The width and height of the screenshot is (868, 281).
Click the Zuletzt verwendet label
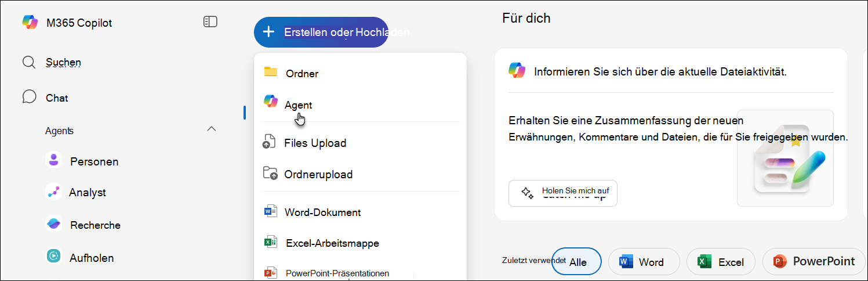point(533,260)
